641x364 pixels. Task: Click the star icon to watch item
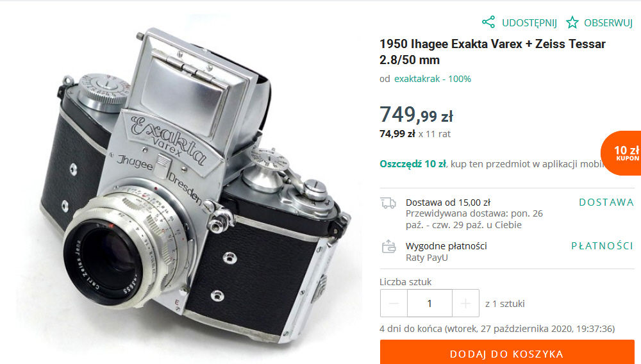572,22
